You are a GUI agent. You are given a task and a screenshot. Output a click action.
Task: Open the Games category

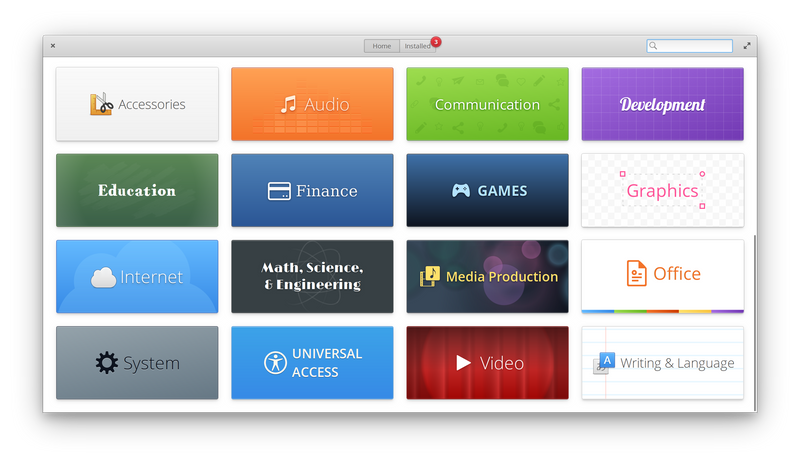click(x=487, y=190)
